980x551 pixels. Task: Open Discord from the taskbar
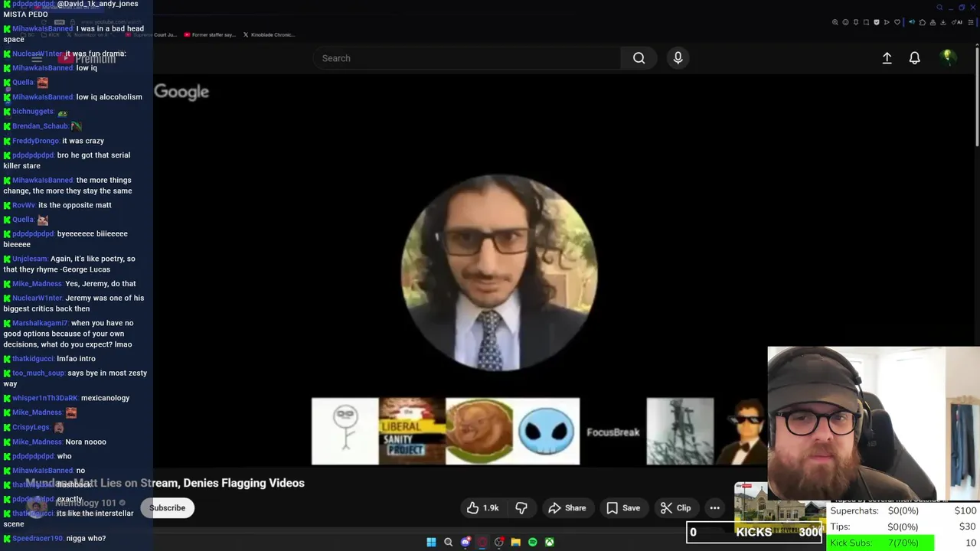[465, 542]
